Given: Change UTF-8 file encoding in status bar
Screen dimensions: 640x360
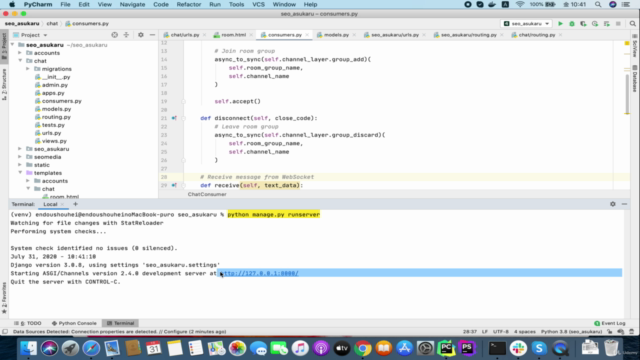Looking at the screenshot, I should tap(501, 332).
